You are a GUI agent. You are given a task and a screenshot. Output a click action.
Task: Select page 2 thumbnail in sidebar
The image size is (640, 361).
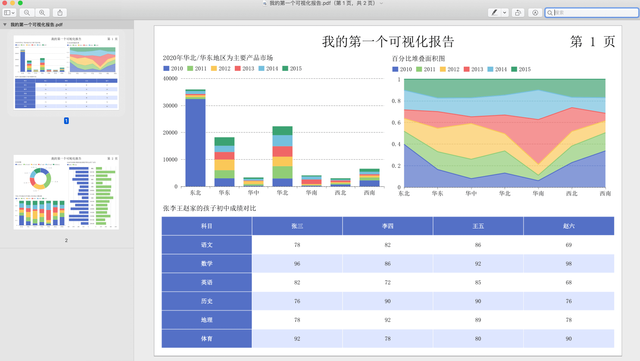(66, 192)
